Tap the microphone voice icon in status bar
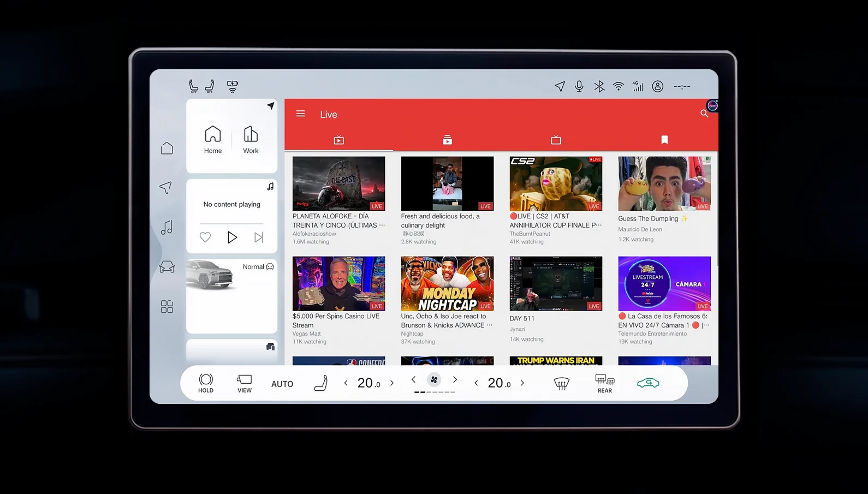The image size is (868, 494). [x=579, y=86]
